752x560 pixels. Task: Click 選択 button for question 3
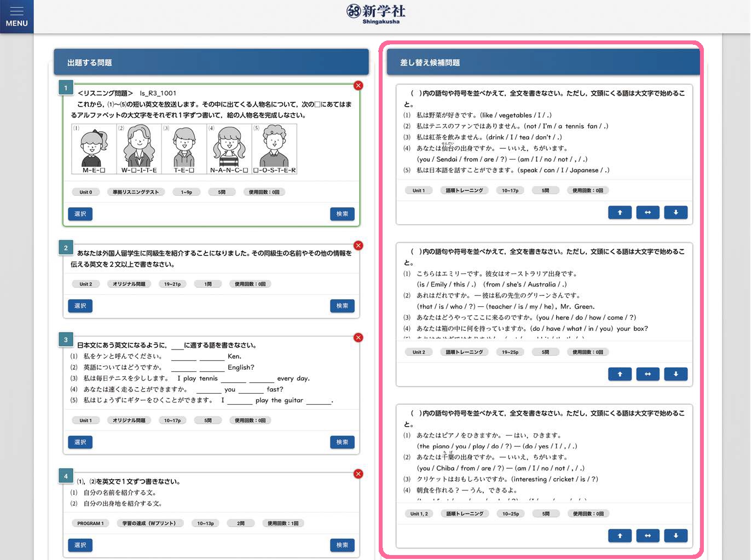click(80, 442)
